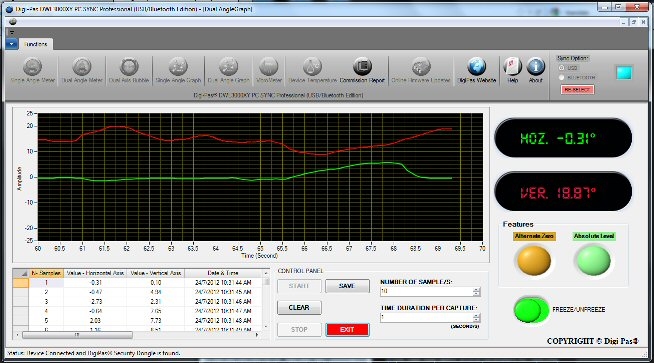Click the red RE-SELECT button
The width and height of the screenshot is (654, 363).
577,89
